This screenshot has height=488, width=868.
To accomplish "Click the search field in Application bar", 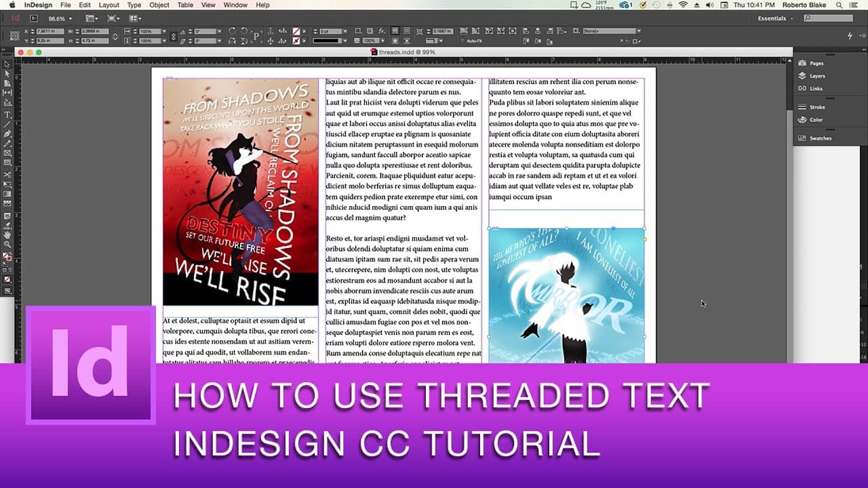I will (x=828, y=18).
